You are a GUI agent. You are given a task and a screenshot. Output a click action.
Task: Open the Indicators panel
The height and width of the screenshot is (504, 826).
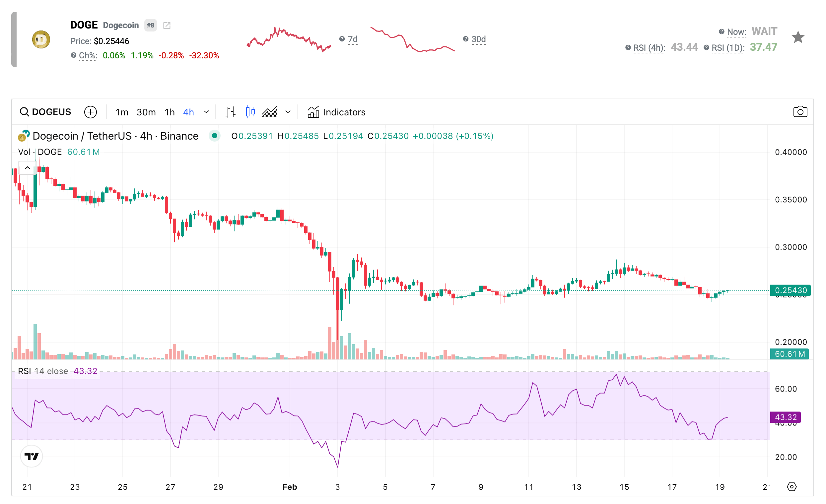(336, 112)
